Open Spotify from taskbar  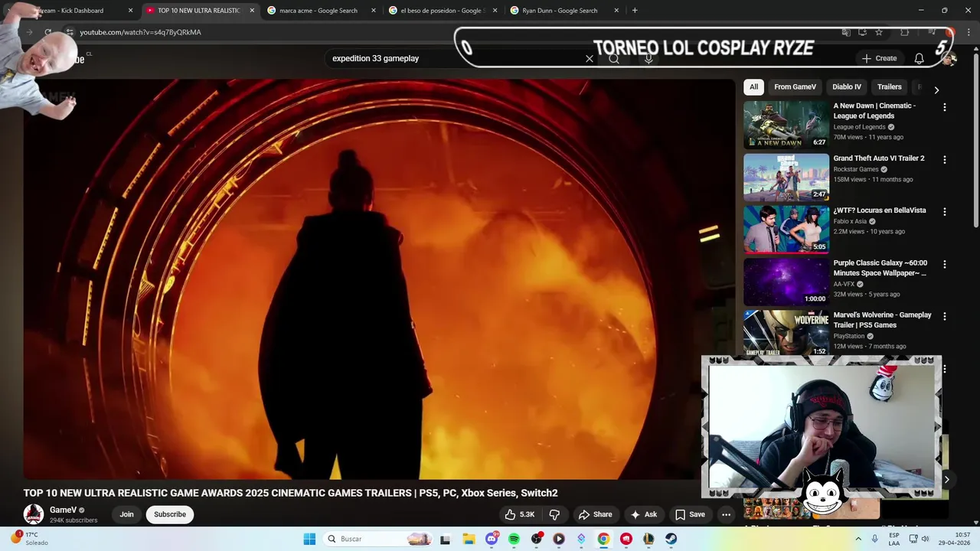[514, 539]
